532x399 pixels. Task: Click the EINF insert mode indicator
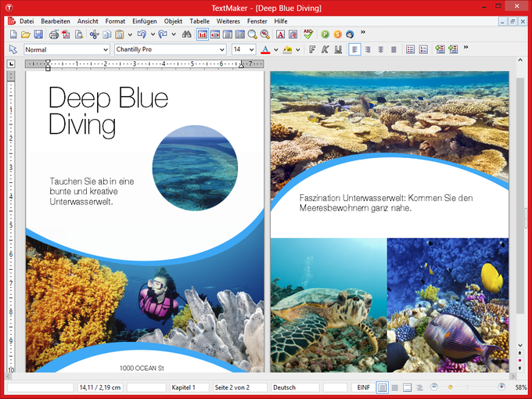[x=363, y=387]
